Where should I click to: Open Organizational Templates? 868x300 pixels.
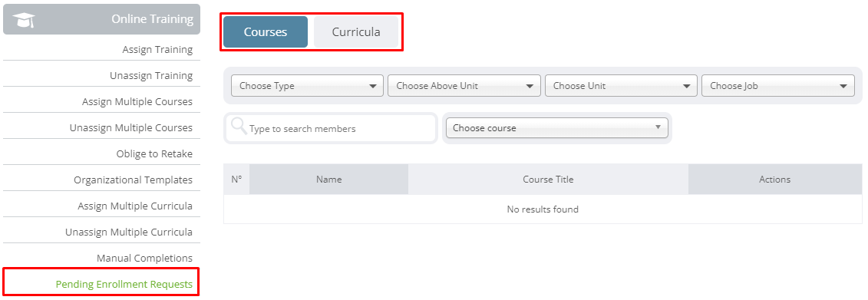click(x=133, y=180)
